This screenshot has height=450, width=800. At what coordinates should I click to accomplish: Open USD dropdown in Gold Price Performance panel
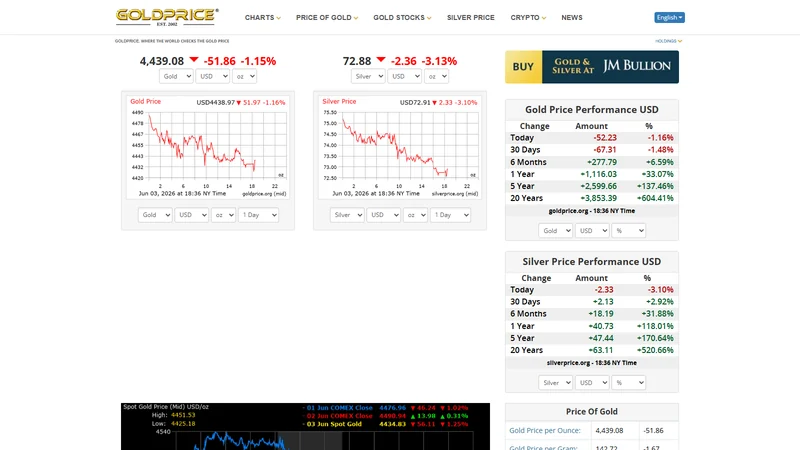592,231
